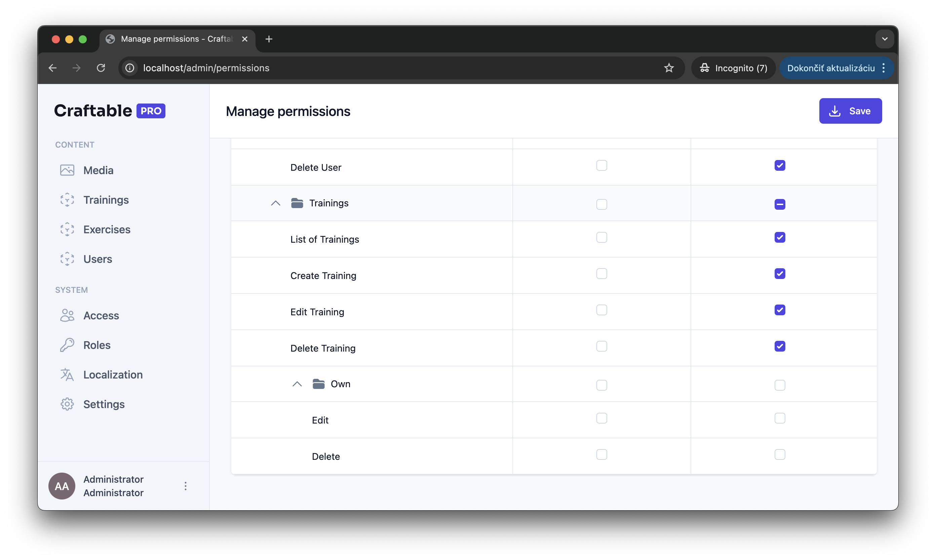Check Edit Training in first role column
This screenshot has height=560, width=936.
click(601, 310)
